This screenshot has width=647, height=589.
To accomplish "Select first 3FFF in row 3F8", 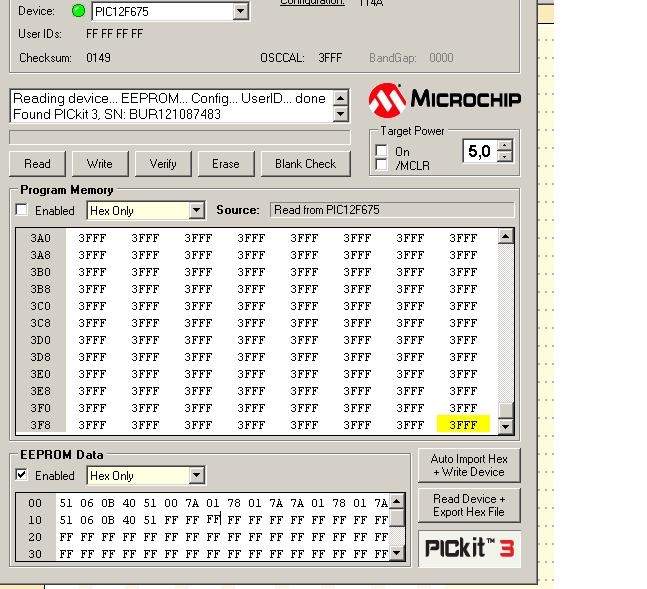I will 92,425.
